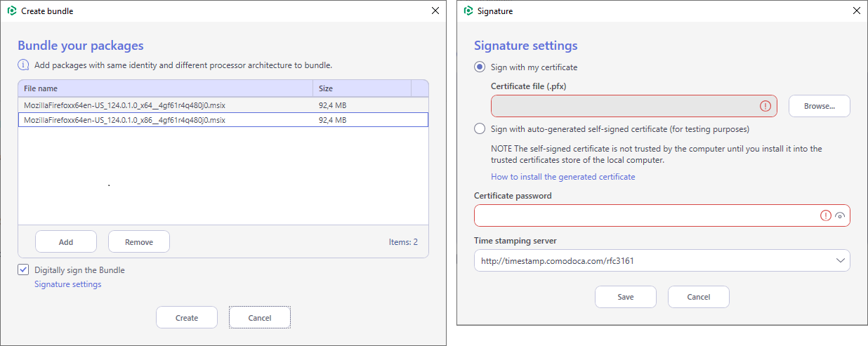
Task: Click the app logo in the Signature title bar
Action: click(468, 11)
